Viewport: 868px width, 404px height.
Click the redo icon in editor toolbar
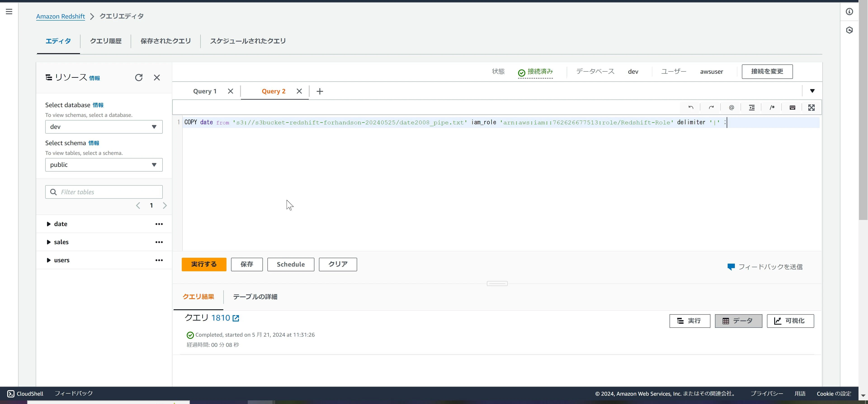711,107
